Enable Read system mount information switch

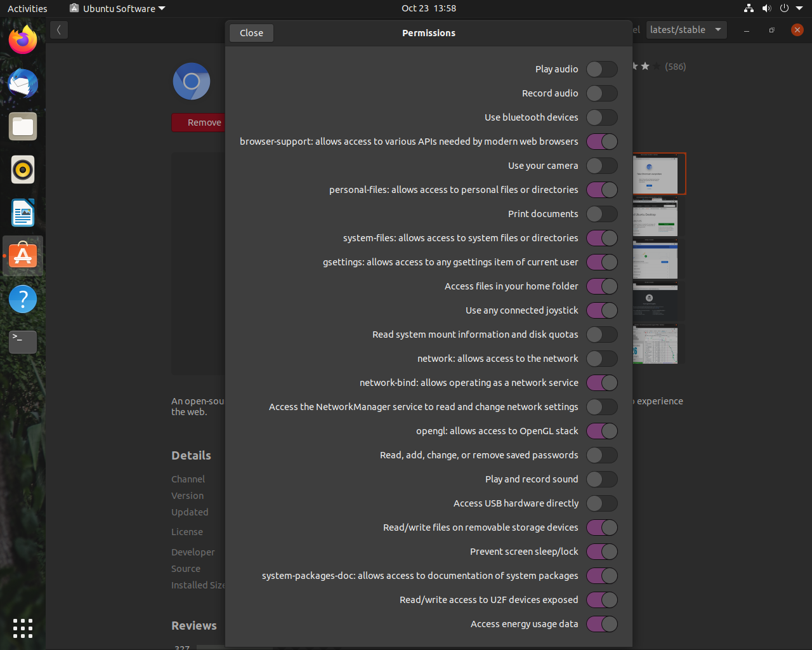click(x=602, y=335)
